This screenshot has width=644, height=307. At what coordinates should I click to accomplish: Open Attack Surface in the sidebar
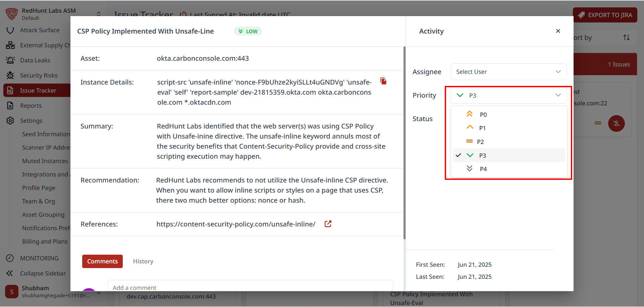tap(40, 30)
